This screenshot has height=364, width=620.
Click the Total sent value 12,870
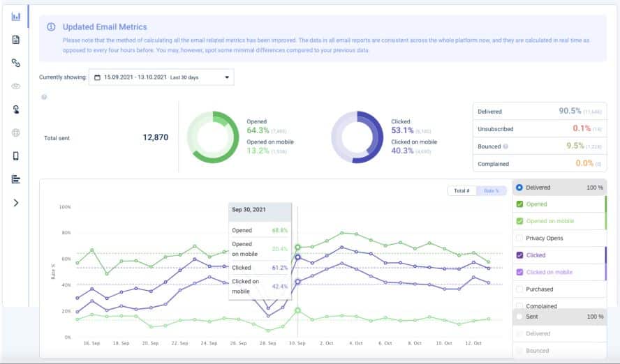(x=156, y=137)
